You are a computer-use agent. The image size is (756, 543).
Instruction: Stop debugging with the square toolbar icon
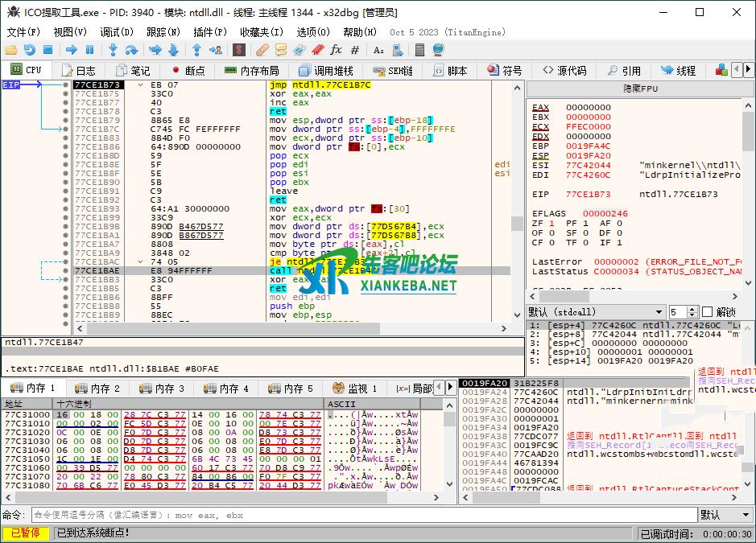pos(48,50)
